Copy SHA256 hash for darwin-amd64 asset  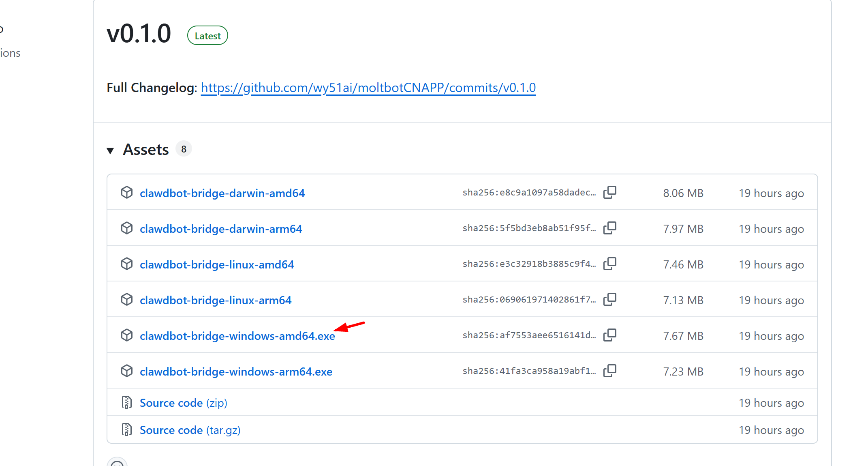[609, 193]
